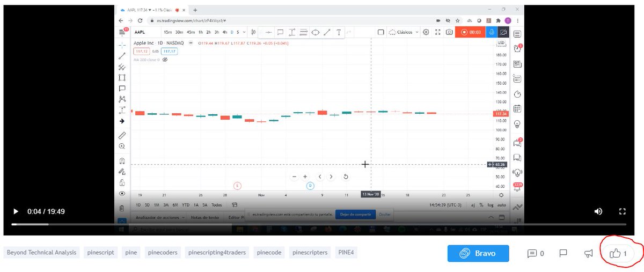Select the trend line drawing tool
644x272 pixels.
point(122,55)
